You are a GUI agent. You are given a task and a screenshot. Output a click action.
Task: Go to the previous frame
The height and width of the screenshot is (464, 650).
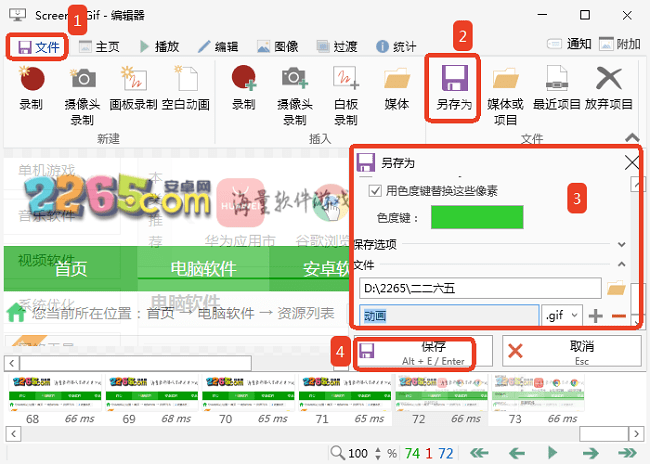tap(517, 453)
